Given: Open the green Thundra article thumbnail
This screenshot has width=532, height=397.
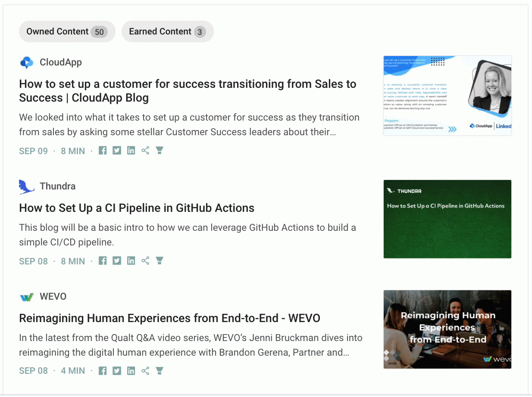Looking at the screenshot, I should (x=448, y=219).
